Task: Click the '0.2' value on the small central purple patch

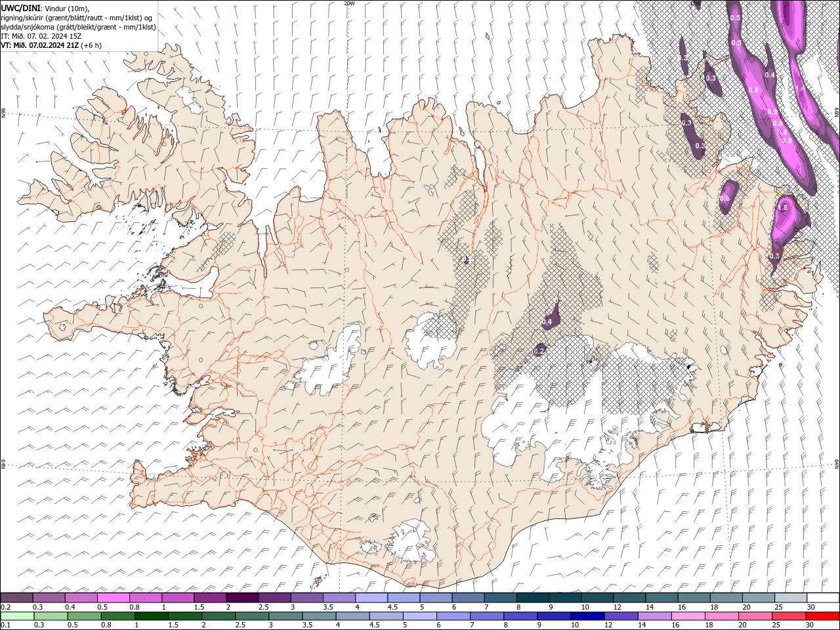Action: coord(539,351)
